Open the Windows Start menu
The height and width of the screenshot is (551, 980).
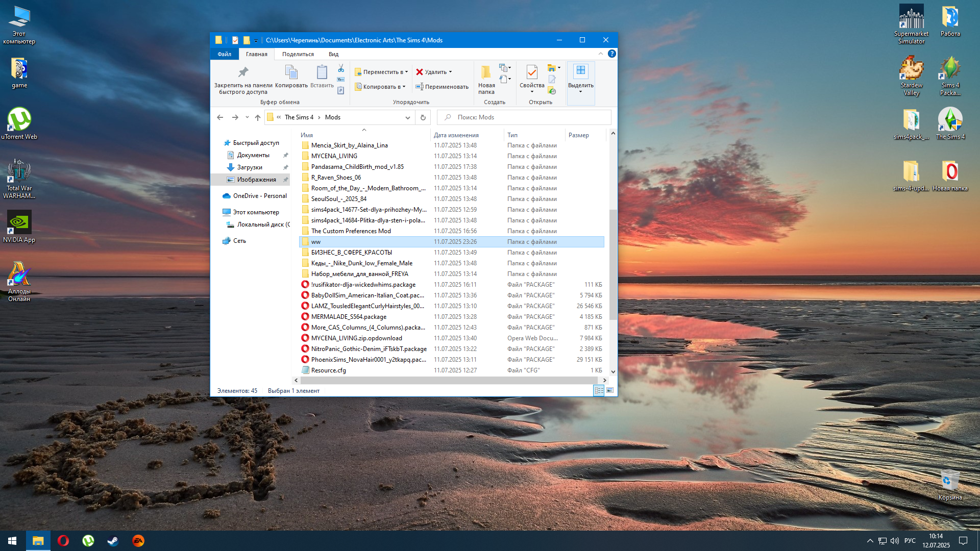point(12,541)
